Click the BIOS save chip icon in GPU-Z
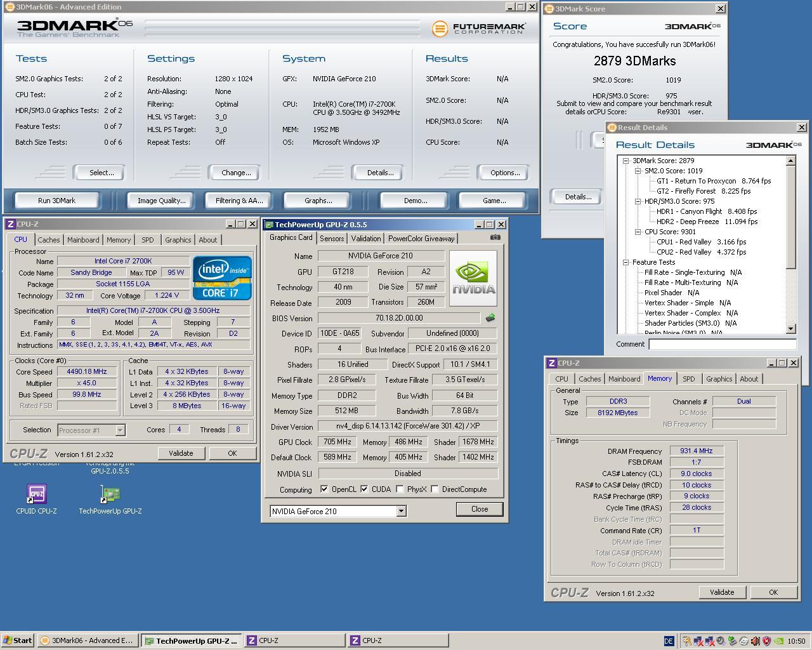 click(490, 318)
